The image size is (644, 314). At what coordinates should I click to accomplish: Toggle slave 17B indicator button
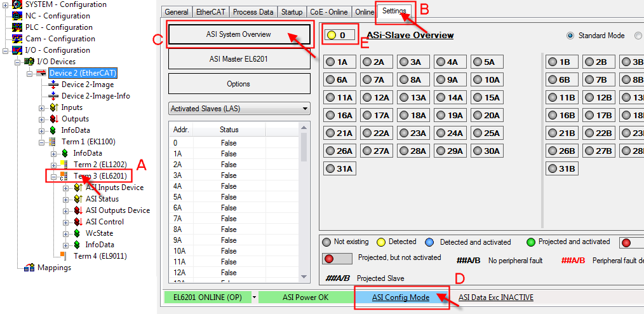tap(599, 115)
